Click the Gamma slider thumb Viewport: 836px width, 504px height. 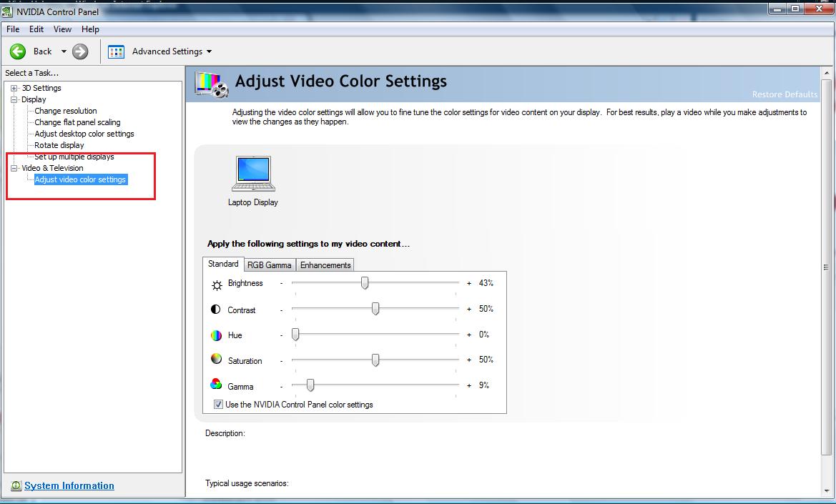pyautogui.click(x=310, y=385)
